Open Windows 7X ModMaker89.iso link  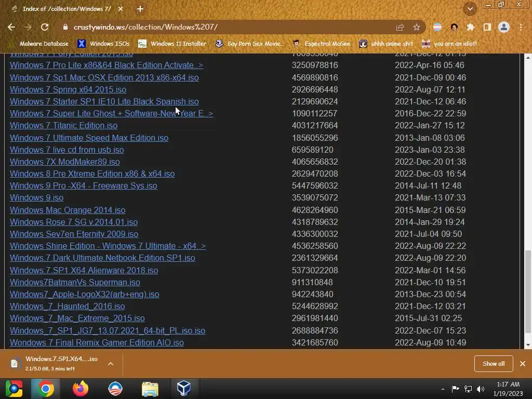click(x=64, y=162)
